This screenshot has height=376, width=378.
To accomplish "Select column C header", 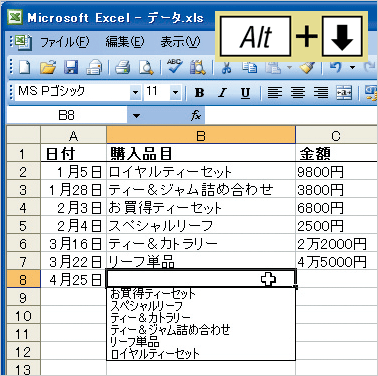I will click(x=337, y=135).
